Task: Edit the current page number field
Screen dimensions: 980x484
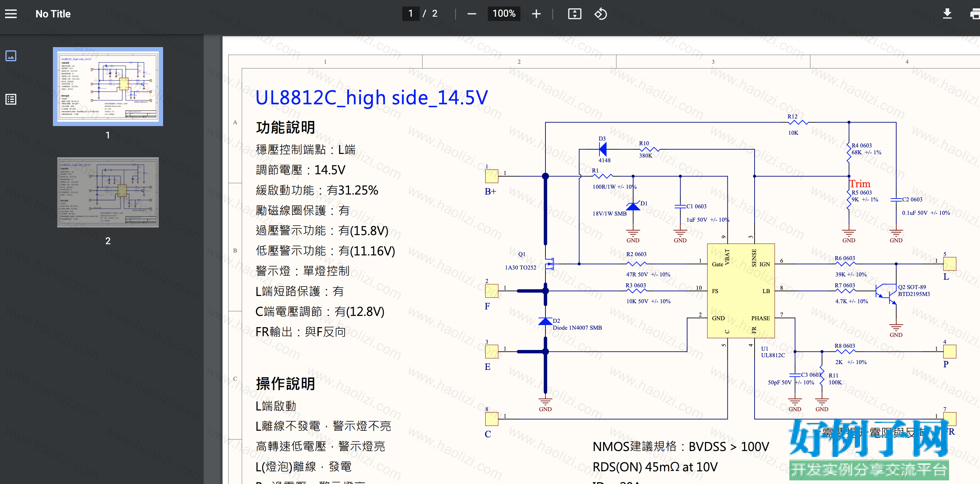Action: pyautogui.click(x=411, y=14)
